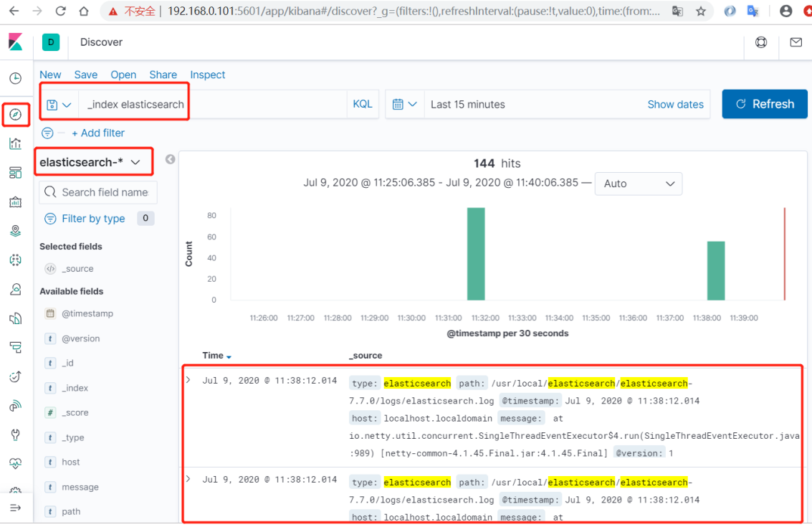
Task: Click Open in the Discover menu
Action: click(x=123, y=75)
